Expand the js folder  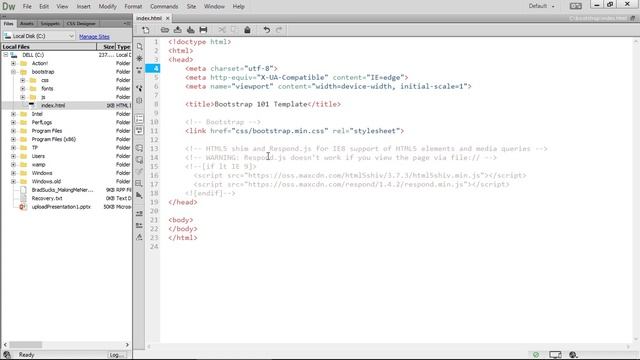23,97
